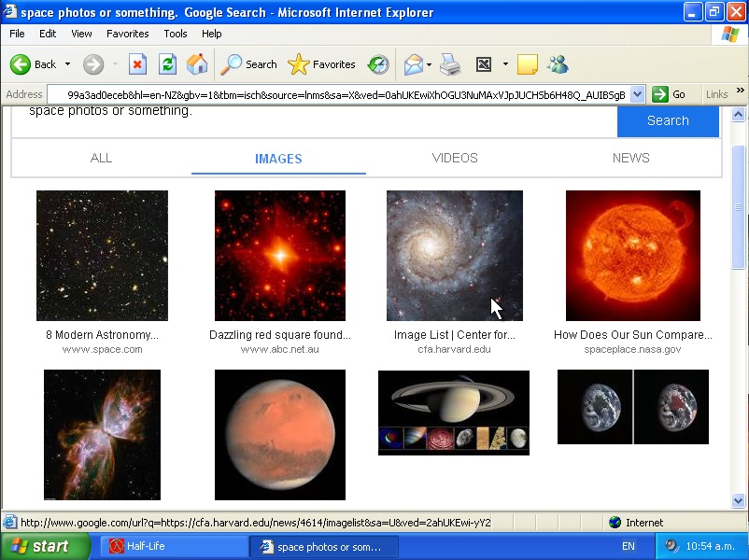Viewport: 749px width, 560px height.
Task: Expand the Back button history dropdown
Action: 67,64
